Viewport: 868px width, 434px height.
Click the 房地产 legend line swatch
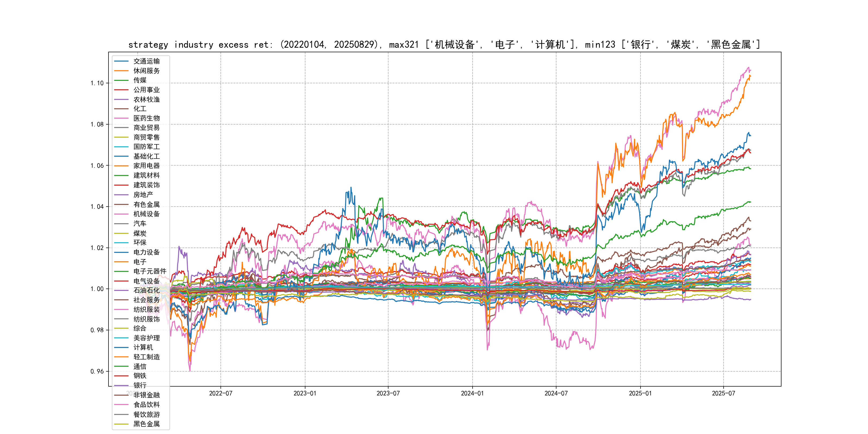click(x=121, y=195)
